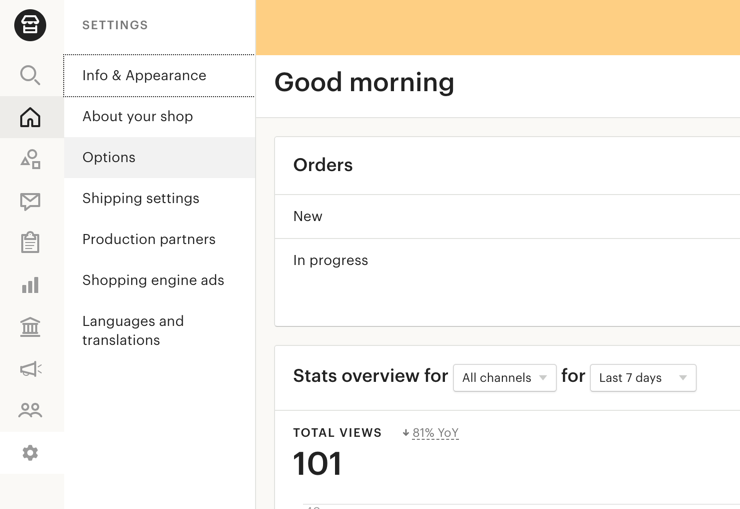Open About your shop settings

click(138, 117)
